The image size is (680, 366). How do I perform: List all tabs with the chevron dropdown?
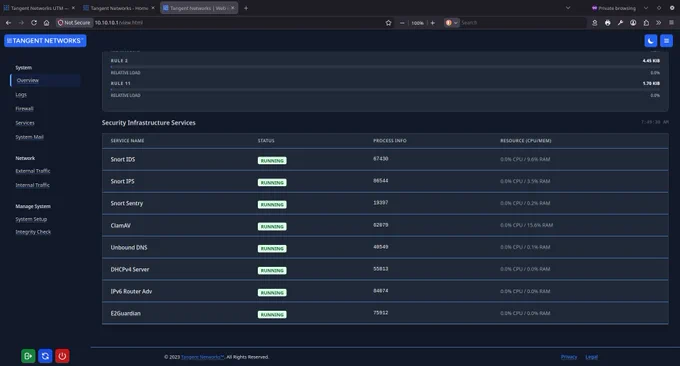coord(568,8)
